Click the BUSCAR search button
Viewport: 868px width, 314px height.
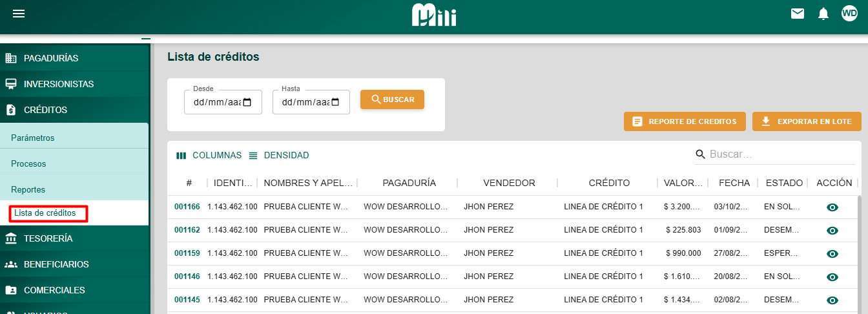point(392,99)
